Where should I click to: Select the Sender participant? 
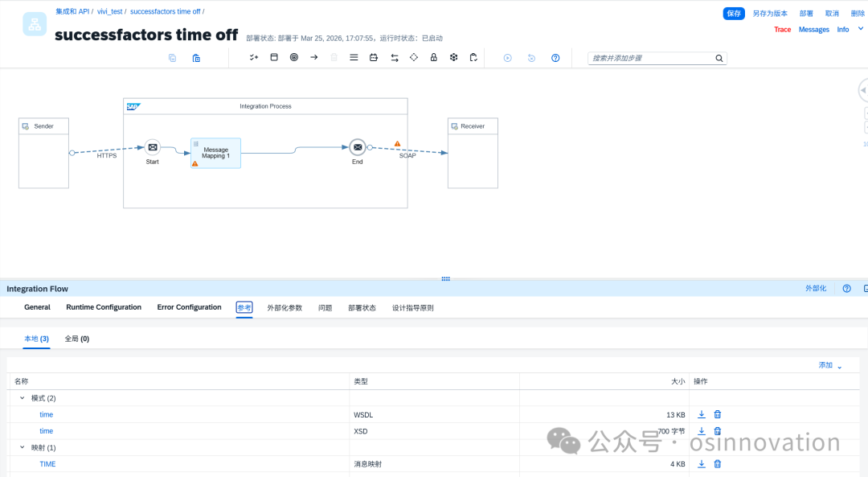(x=43, y=153)
